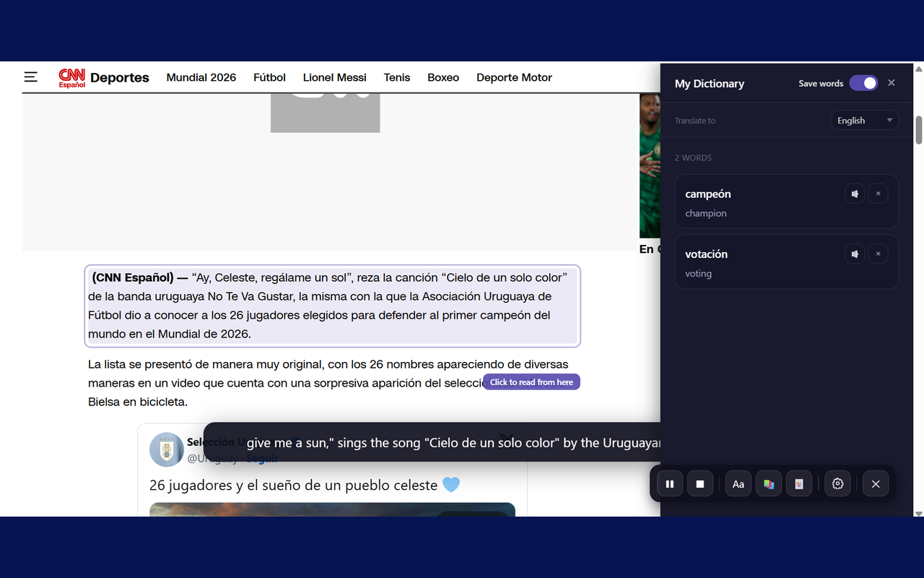Click the gray ad placeholder image
Image resolution: width=924 pixels, height=578 pixels.
[325, 113]
